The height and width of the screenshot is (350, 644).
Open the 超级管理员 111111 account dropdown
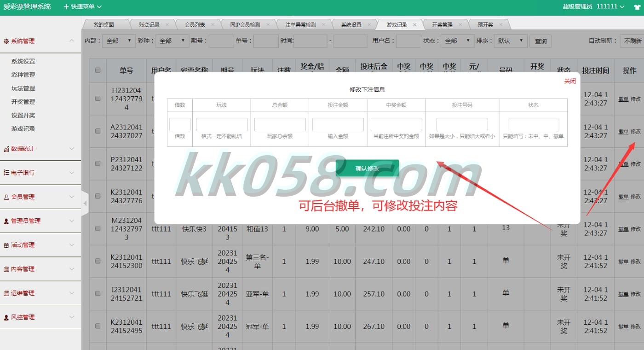click(593, 6)
